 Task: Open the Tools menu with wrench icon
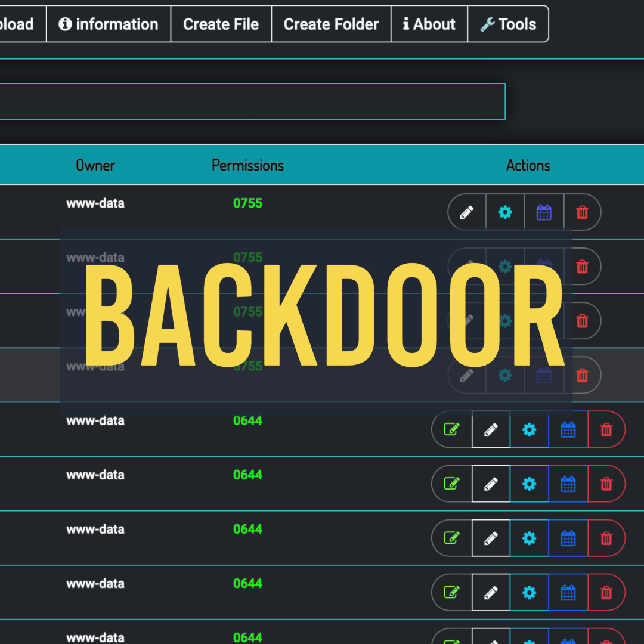508,24
